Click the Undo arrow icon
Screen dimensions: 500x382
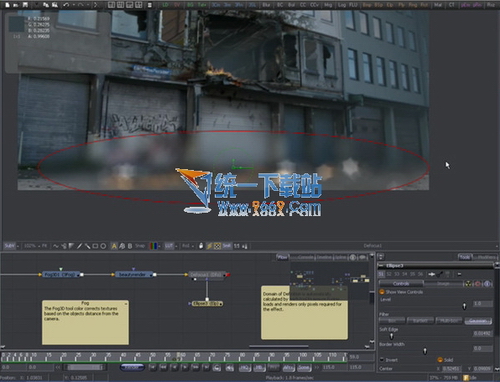66,5
